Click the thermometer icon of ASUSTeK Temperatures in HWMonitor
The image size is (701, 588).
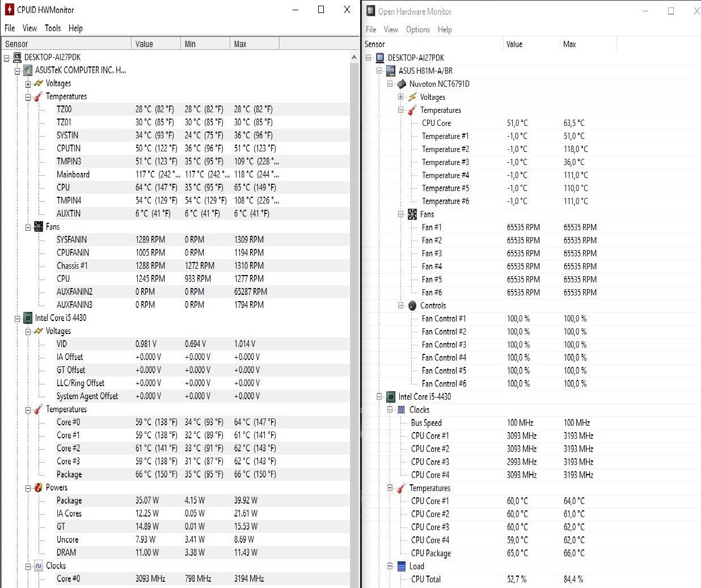(39, 96)
